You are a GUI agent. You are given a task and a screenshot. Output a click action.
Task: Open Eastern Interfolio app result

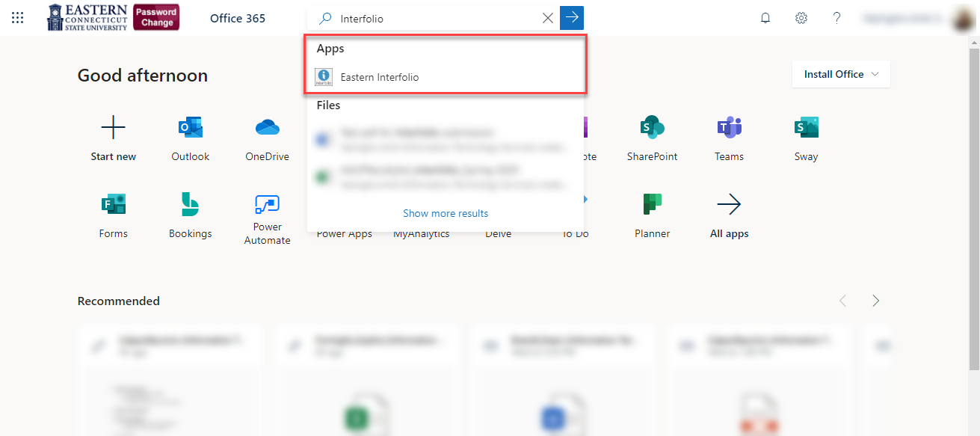[x=445, y=77]
